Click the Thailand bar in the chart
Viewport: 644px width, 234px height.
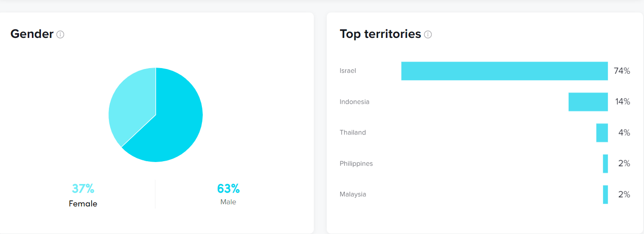tap(602, 133)
